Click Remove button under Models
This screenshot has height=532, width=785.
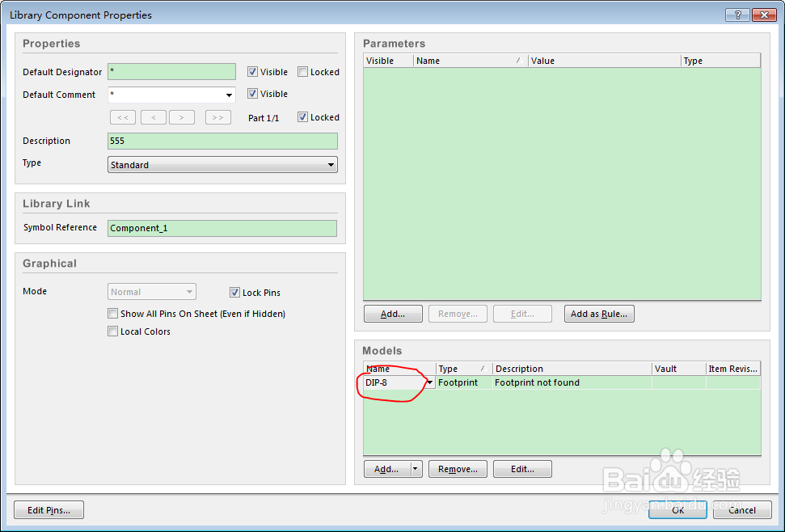point(458,469)
